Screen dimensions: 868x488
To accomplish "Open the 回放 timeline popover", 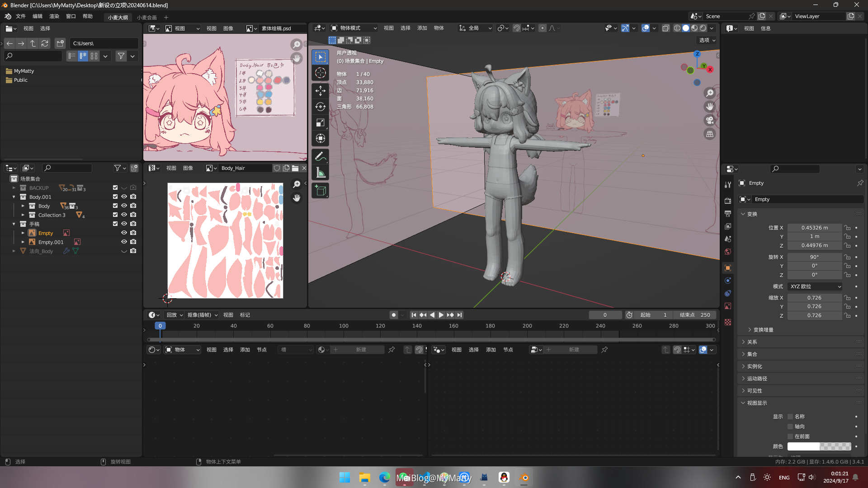I will tap(175, 315).
